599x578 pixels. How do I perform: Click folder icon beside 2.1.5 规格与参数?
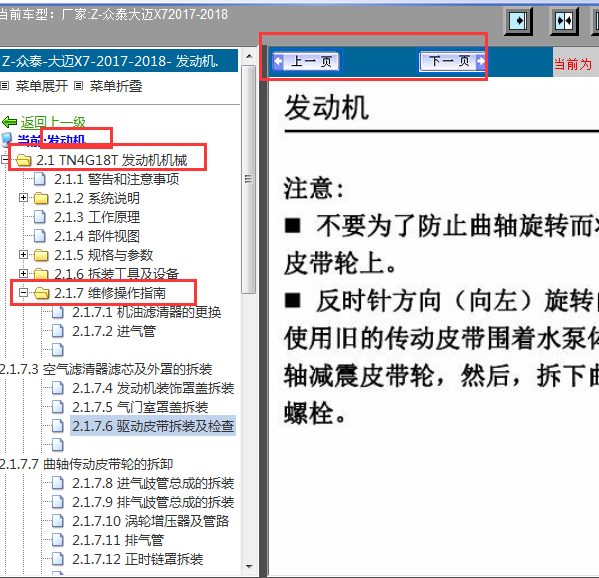click(x=41, y=255)
